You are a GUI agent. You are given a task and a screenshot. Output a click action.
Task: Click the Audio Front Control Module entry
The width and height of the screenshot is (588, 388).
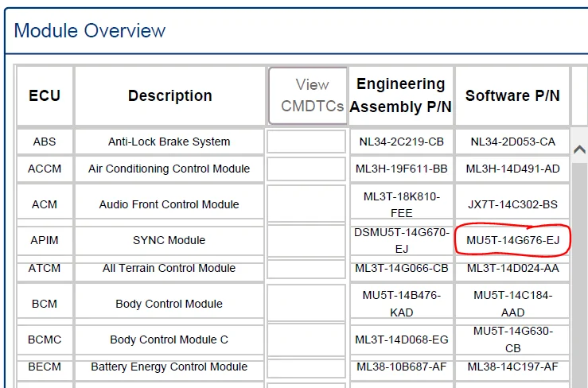coord(169,204)
